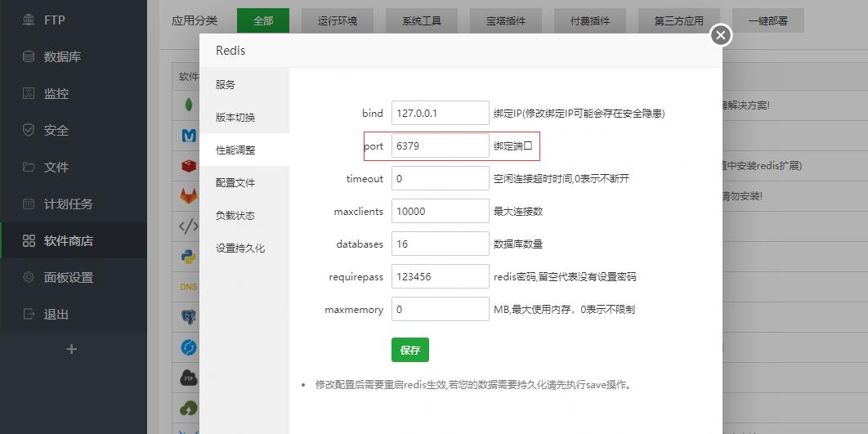Filter by 一键部署 category
The image size is (868, 434).
pyautogui.click(x=768, y=21)
